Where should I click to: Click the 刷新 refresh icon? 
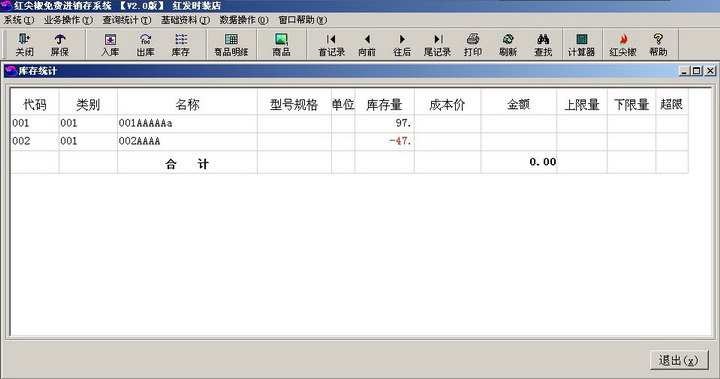tap(508, 45)
